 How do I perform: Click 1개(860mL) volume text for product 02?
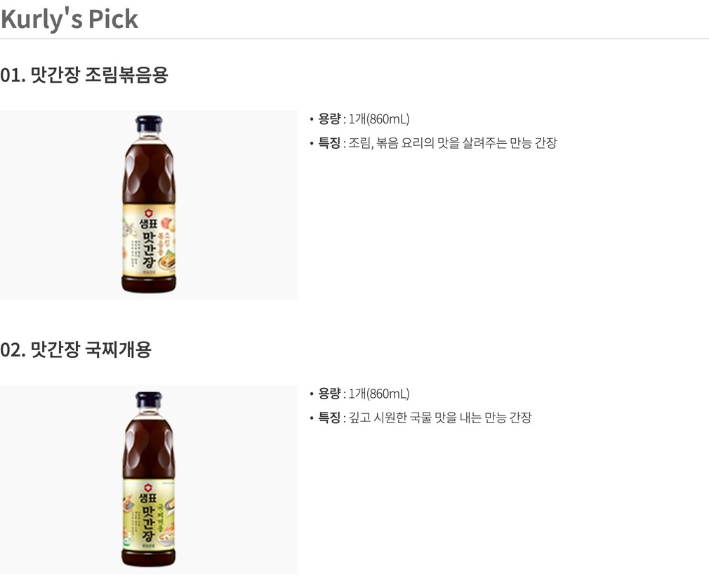(x=379, y=394)
